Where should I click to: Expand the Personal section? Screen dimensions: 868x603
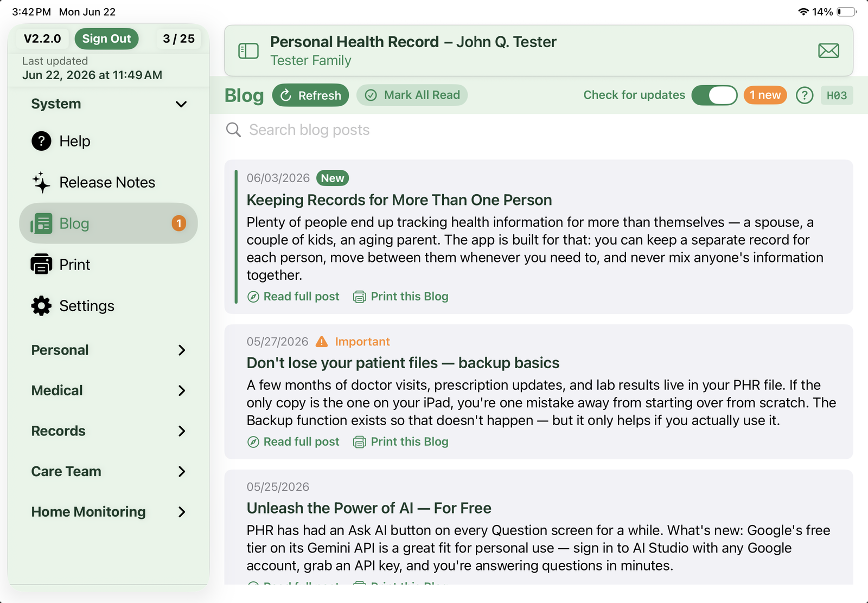[x=108, y=350]
